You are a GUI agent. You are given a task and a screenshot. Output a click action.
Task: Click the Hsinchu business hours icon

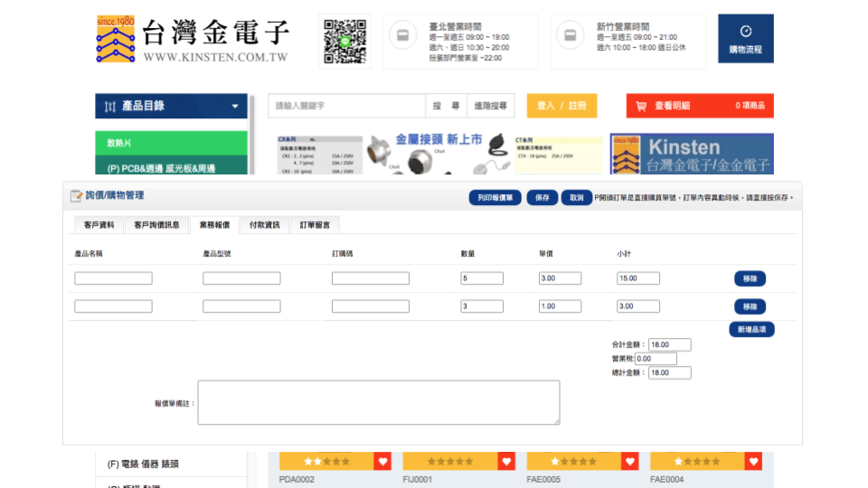pos(570,36)
